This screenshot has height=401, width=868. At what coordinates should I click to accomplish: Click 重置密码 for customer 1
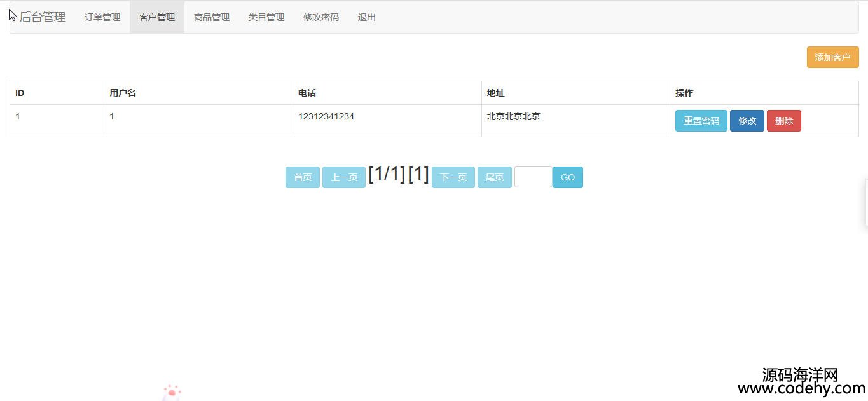point(701,121)
